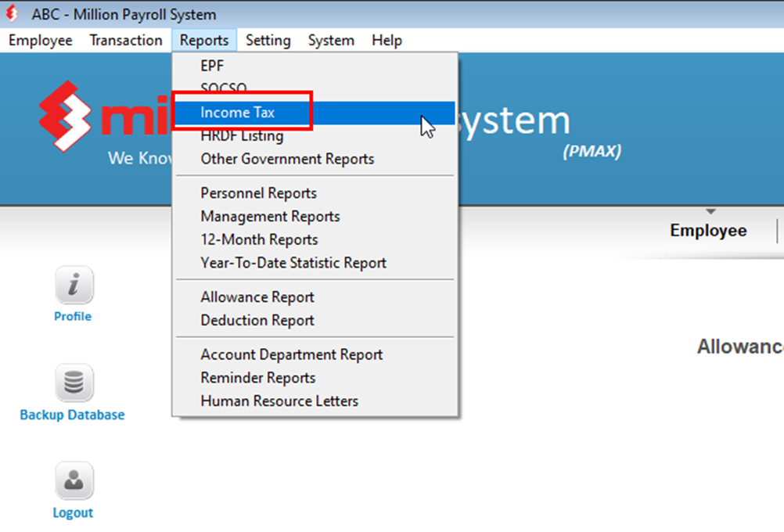
Task: Open the System menu
Action: [x=331, y=41]
